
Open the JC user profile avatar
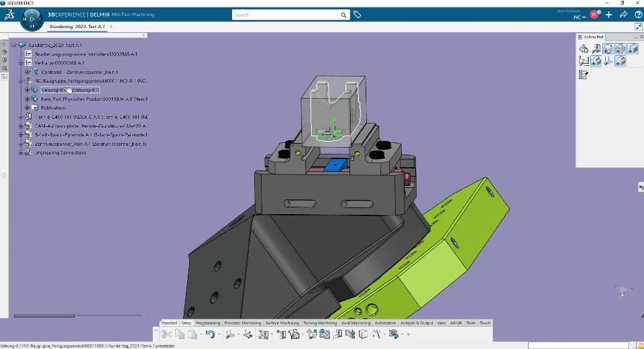pyautogui.click(x=594, y=15)
